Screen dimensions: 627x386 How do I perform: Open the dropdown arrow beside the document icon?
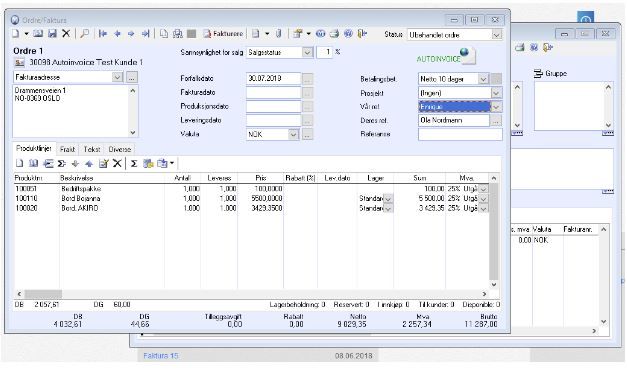click(x=267, y=34)
